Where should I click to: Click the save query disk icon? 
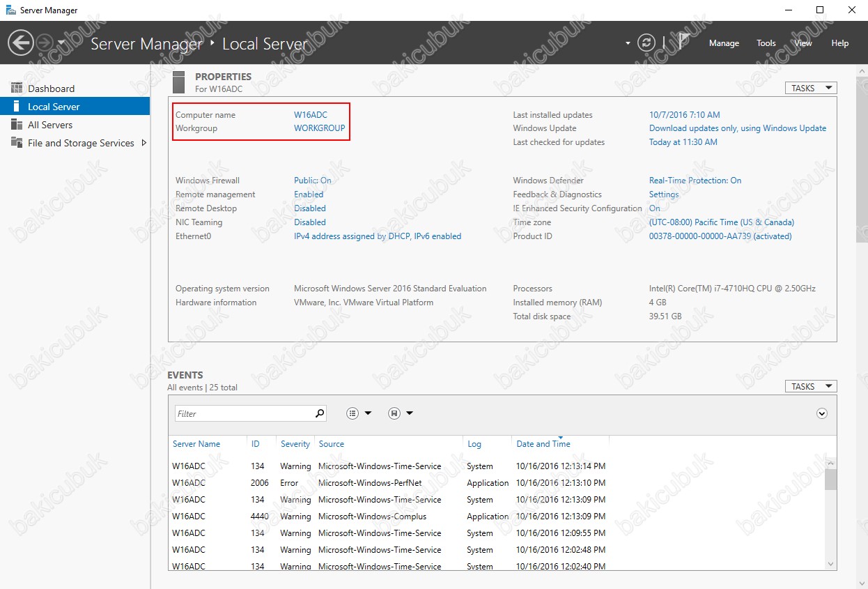pyautogui.click(x=394, y=413)
